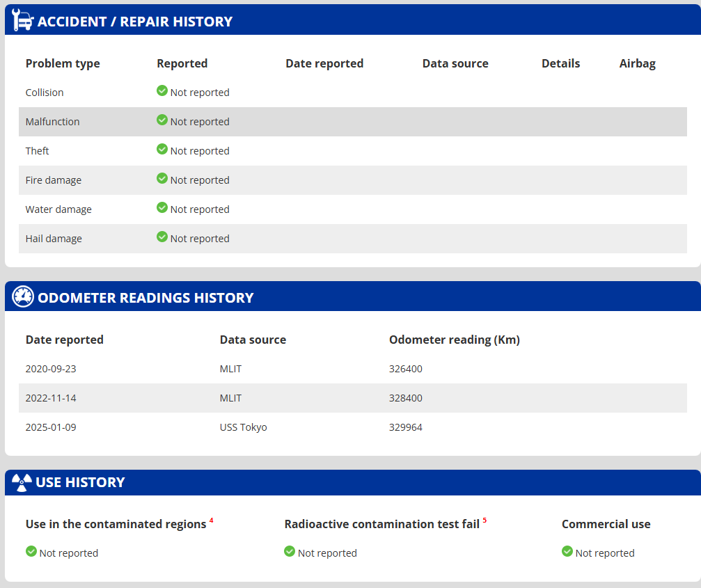Open footnote 4 beside contaminated regions

coord(211,521)
